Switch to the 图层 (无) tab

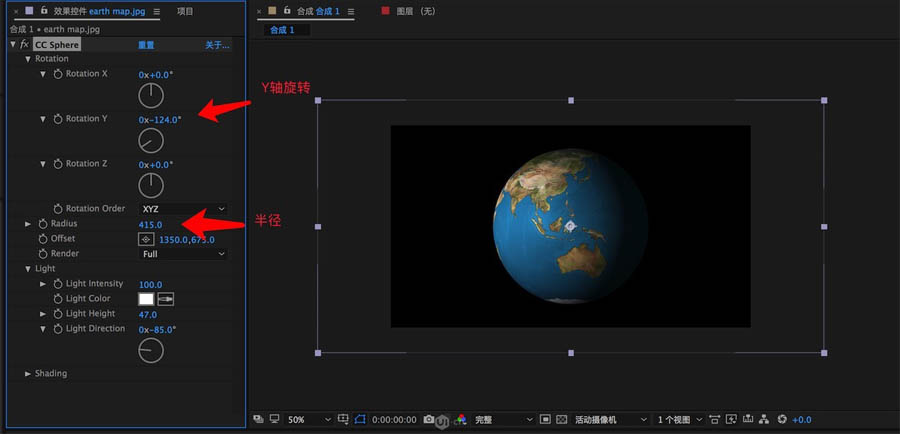[x=416, y=11]
